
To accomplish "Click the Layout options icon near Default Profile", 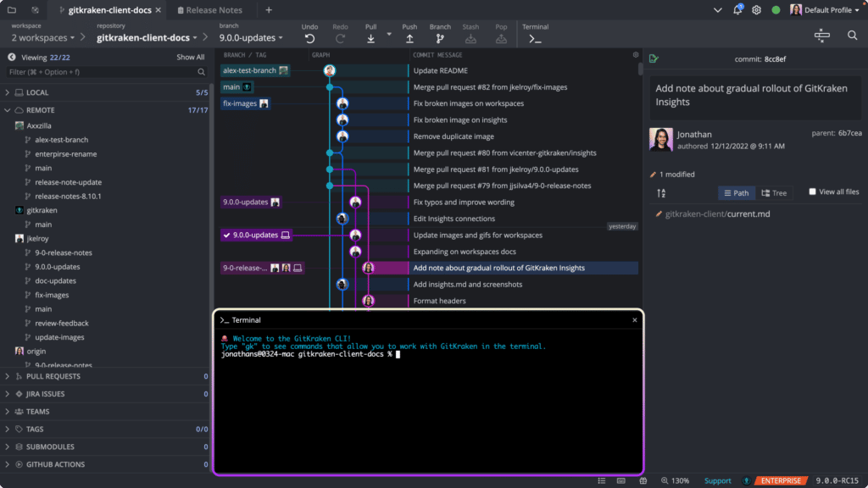I will pyautogui.click(x=822, y=36).
